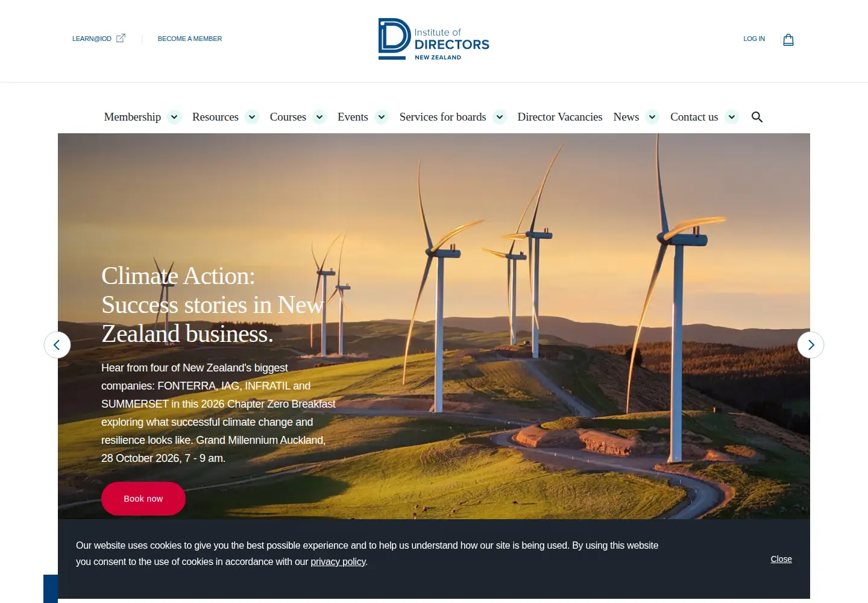The width and height of the screenshot is (868, 603).
Task: Click the Climate Action slide heading
Action: tap(213, 305)
